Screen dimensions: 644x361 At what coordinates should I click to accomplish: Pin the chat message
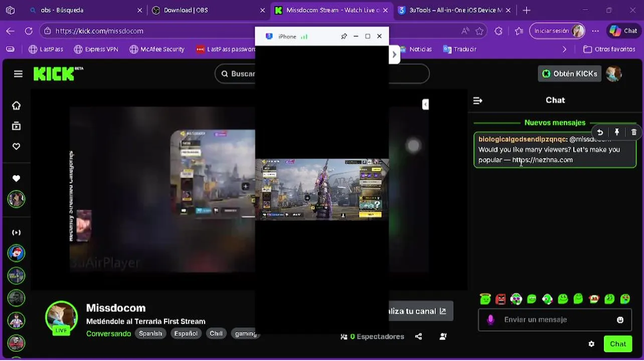(617, 132)
